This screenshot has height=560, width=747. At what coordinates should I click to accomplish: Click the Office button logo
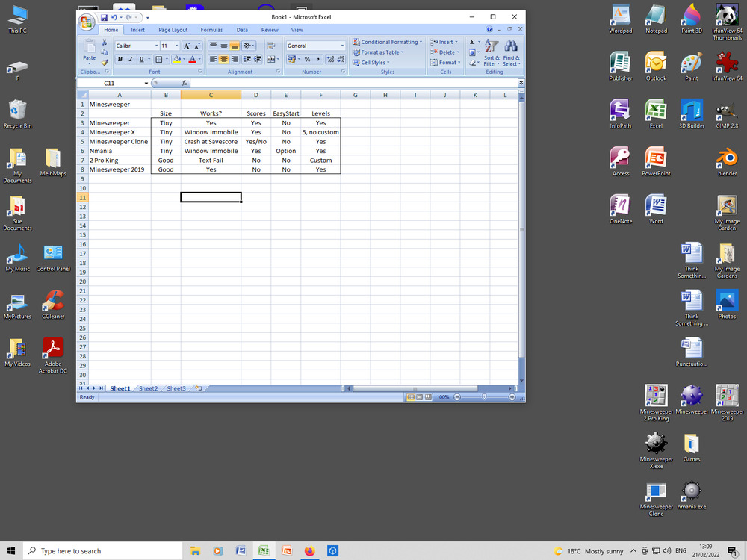[x=87, y=22]
